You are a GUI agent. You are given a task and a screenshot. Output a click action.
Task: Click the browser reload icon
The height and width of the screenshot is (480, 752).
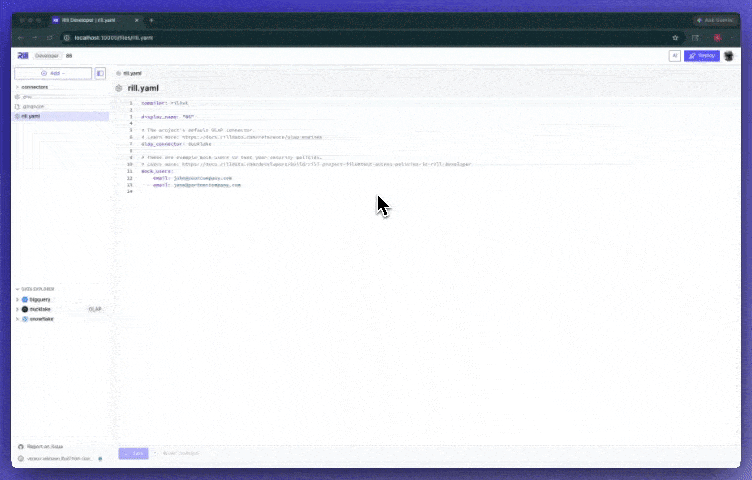coord(49,38)
